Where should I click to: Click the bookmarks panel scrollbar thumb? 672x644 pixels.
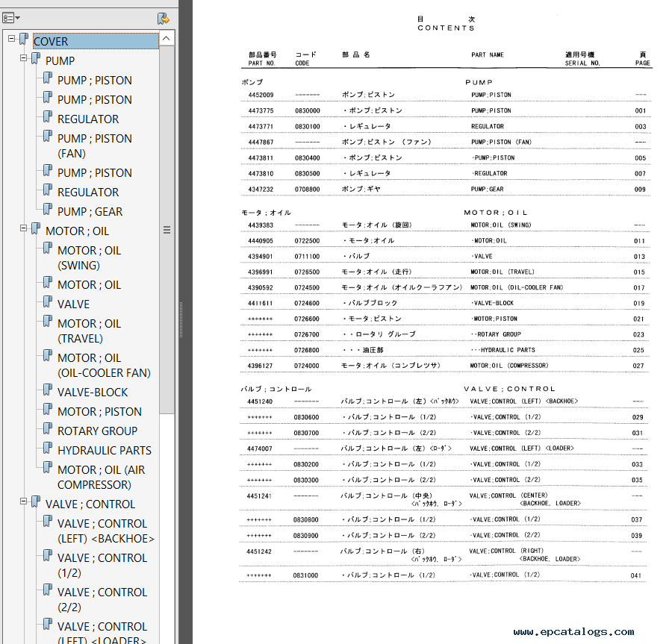[167, 230]
